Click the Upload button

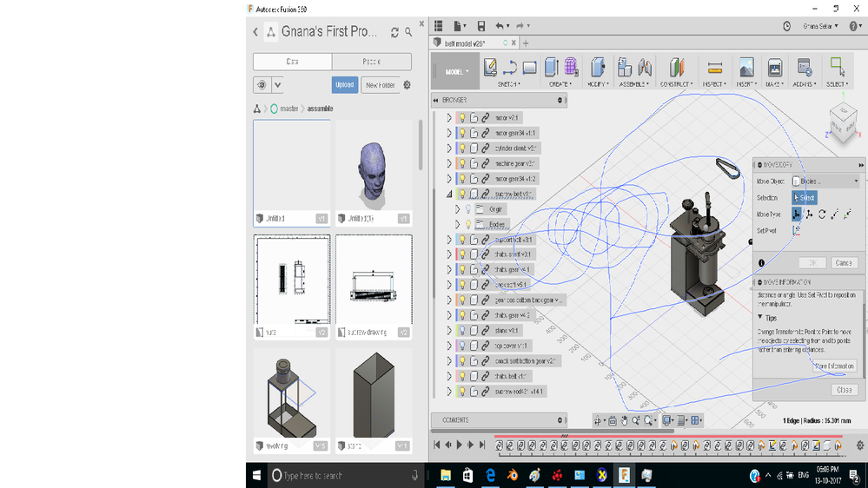coord(345,85)
